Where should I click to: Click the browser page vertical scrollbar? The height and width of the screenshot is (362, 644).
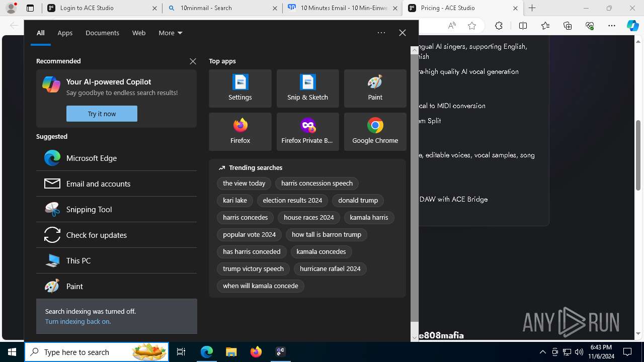(638, 155)
